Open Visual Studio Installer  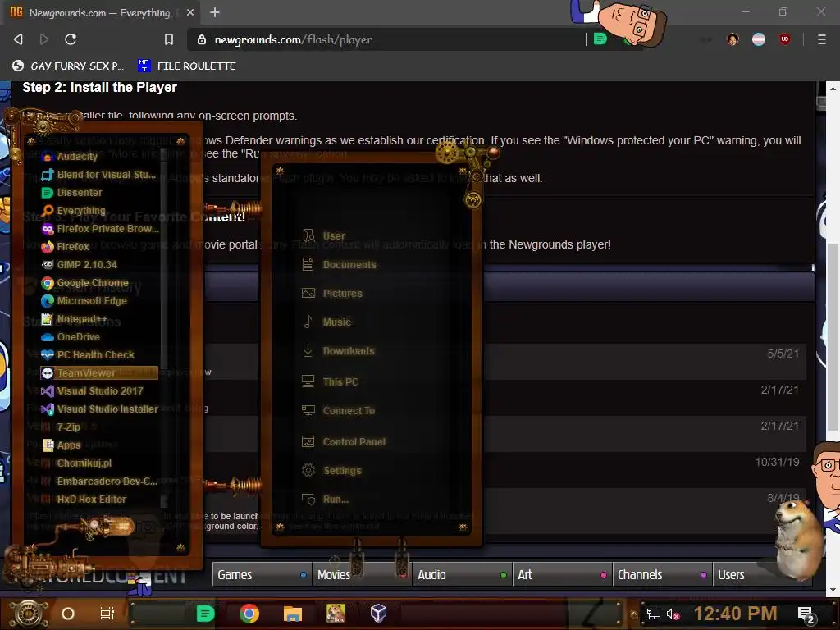pos(99,409)
